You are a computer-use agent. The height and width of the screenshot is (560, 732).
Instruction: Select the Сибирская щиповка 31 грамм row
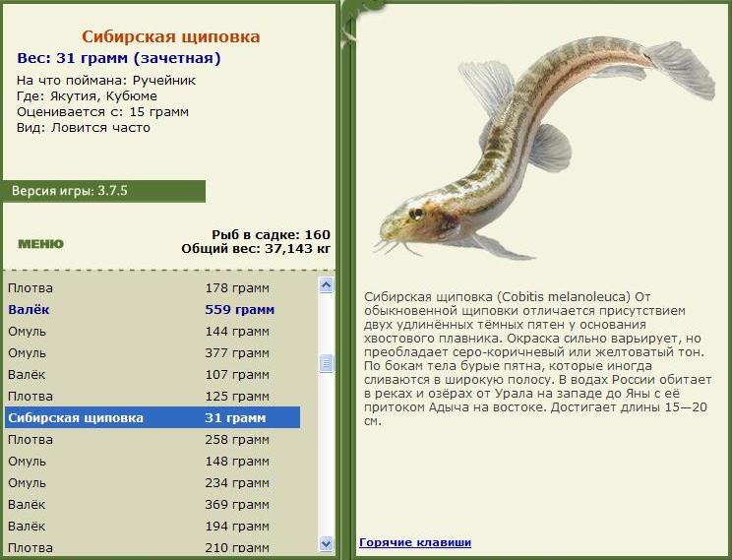152,417
